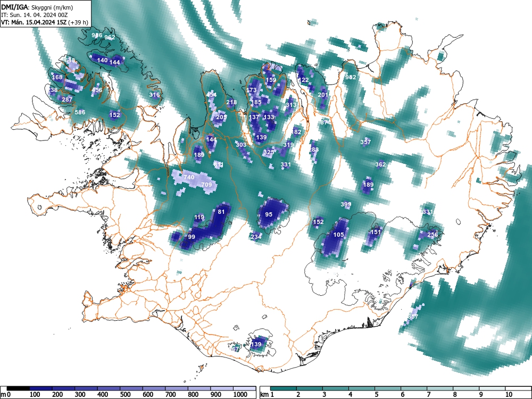
Task: Select the map value 205
Action: click(221, 117)
